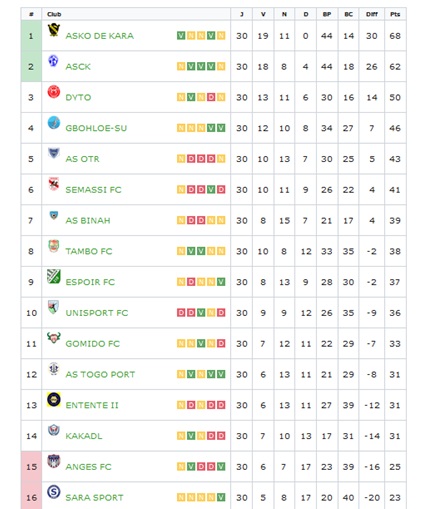The width and height of the screenshot is (426, 509).
Task: Open the UNISPORT FC club link
Action: (97, 313)
